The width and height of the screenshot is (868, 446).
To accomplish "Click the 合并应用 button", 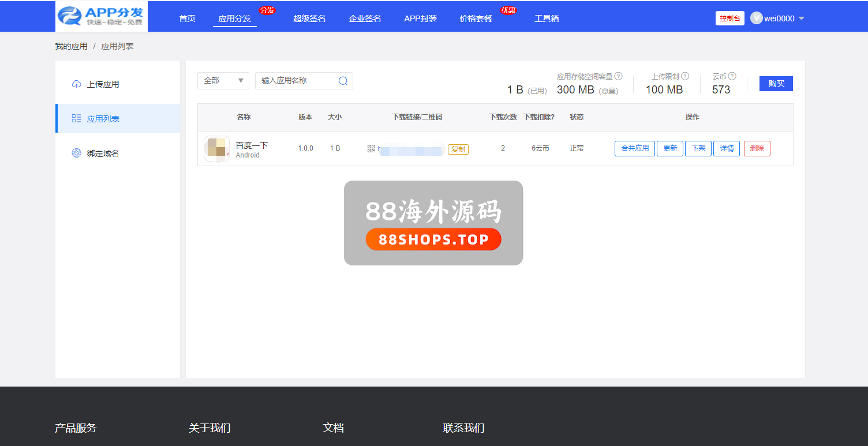I will coord(634,148).
